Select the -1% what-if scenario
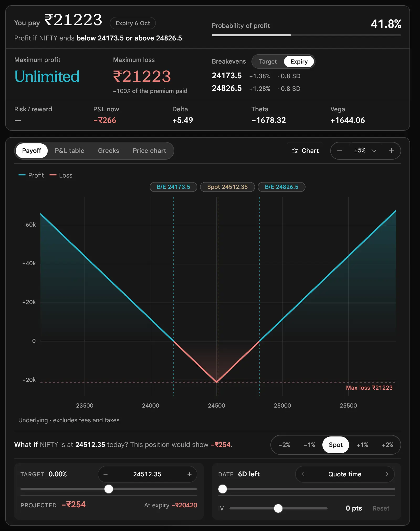This screenshot has width=420, height=531. coord(309,445)
